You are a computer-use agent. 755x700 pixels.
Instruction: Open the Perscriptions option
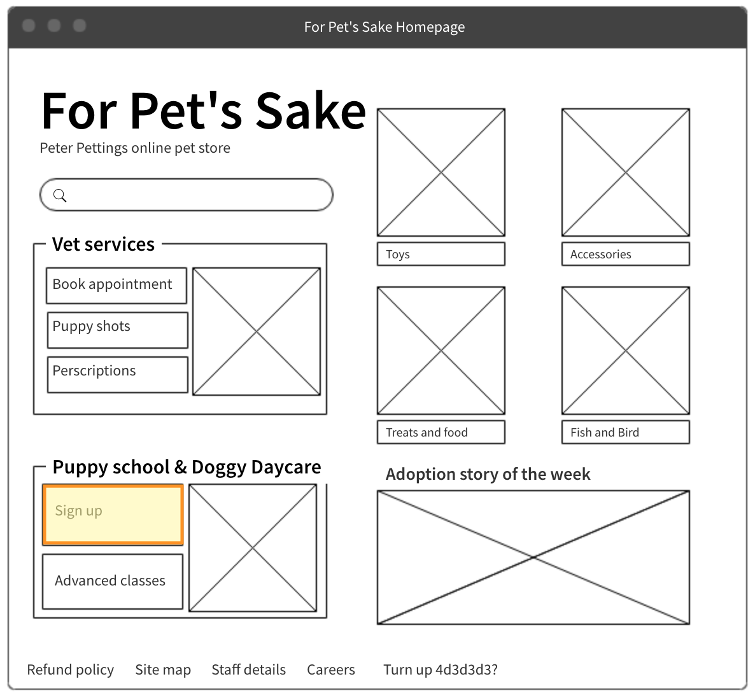[117, 374]
